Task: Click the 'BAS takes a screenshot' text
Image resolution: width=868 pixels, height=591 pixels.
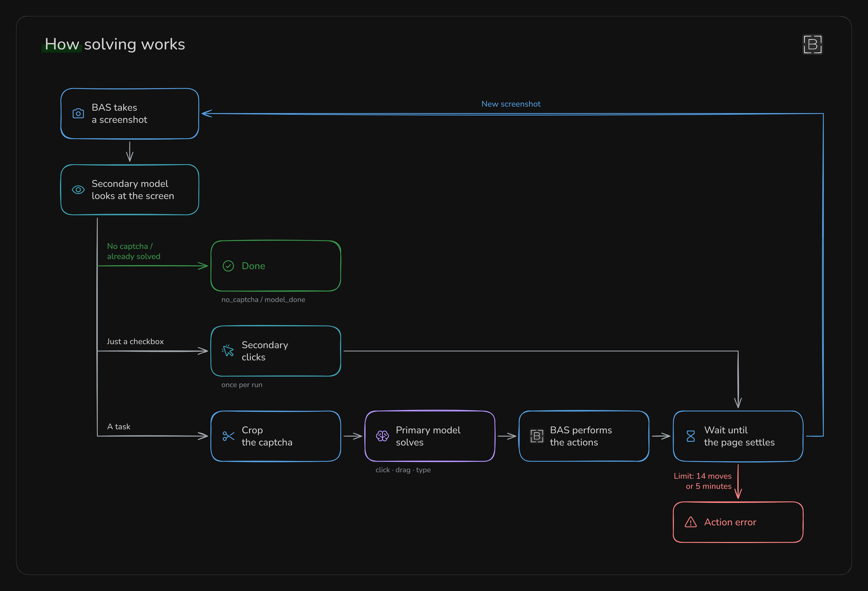Action: pyautogui.click(x=119, y=113)
